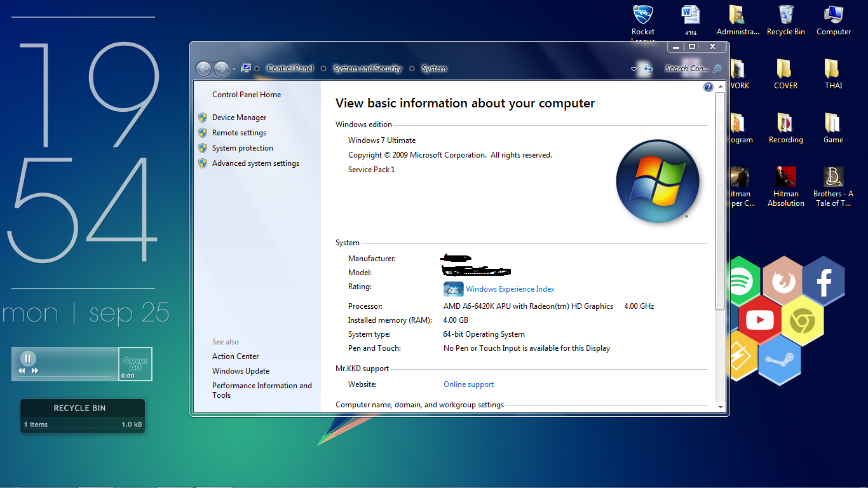This screenshot has height=488, width=868.
Task: Select the Hitman Absolution desktop shortcut
Action: (x=785, y=187)
